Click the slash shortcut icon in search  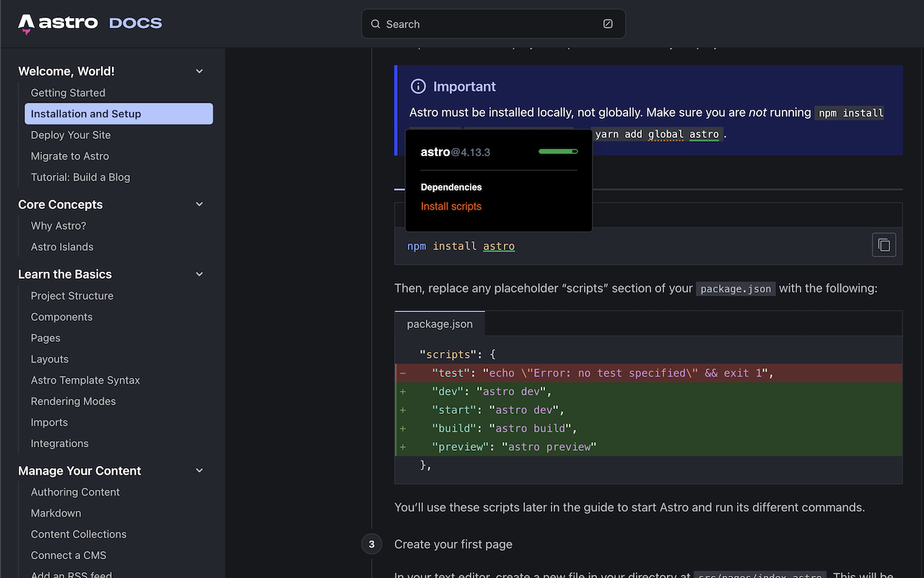click(608, 24)
